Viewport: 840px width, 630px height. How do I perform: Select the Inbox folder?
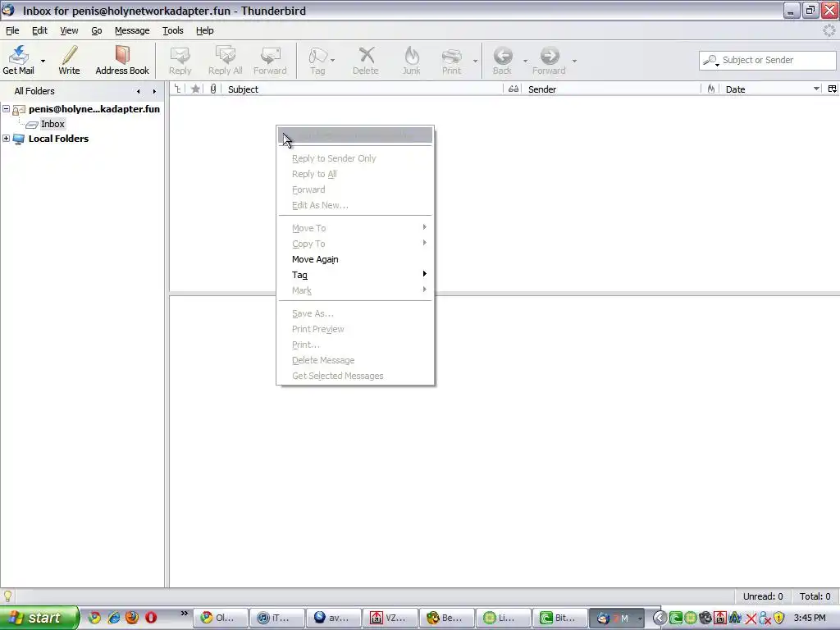52,124
